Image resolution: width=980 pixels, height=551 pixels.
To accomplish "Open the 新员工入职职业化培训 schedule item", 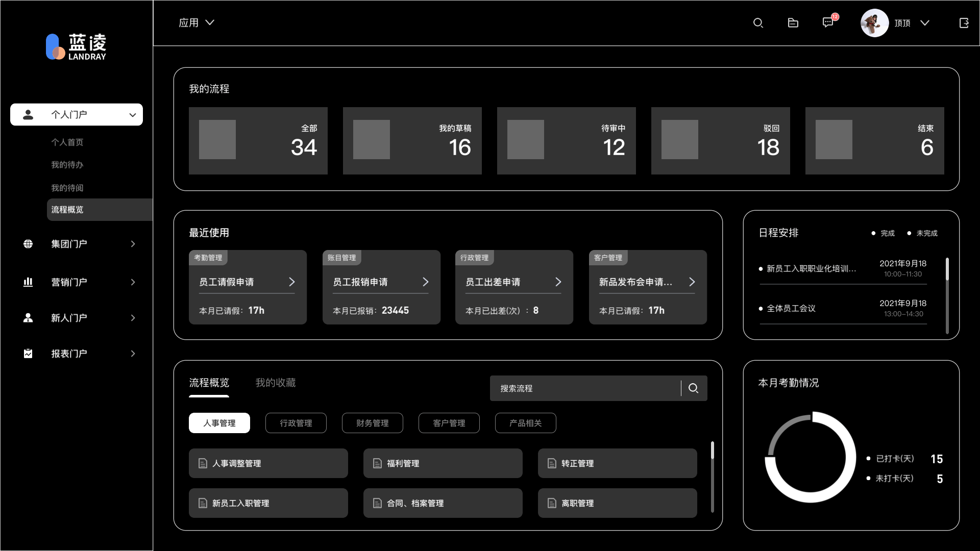I will 843,268.
